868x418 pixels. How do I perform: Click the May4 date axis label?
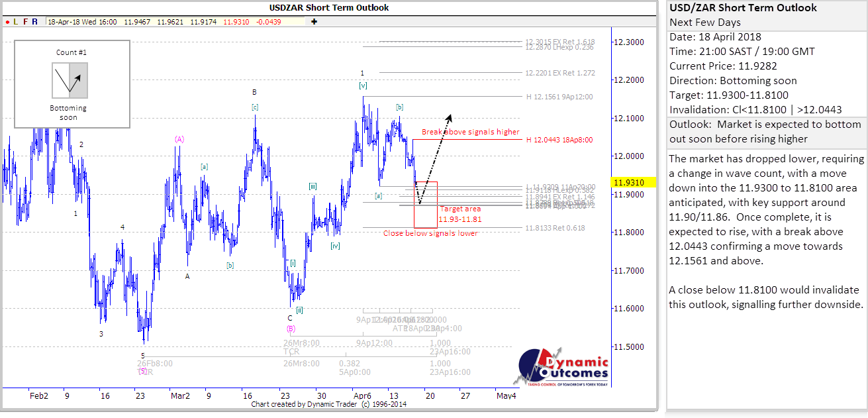506,395
